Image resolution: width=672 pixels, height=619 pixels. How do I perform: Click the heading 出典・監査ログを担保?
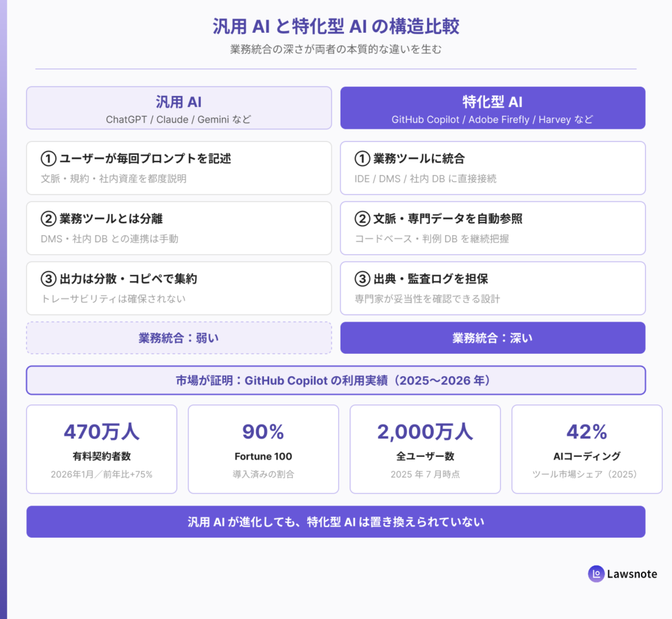click(421, 278)
